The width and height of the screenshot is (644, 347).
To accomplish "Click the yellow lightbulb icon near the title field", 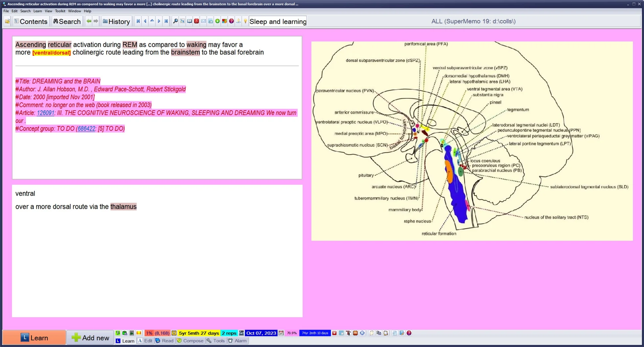I will (245, 21).
